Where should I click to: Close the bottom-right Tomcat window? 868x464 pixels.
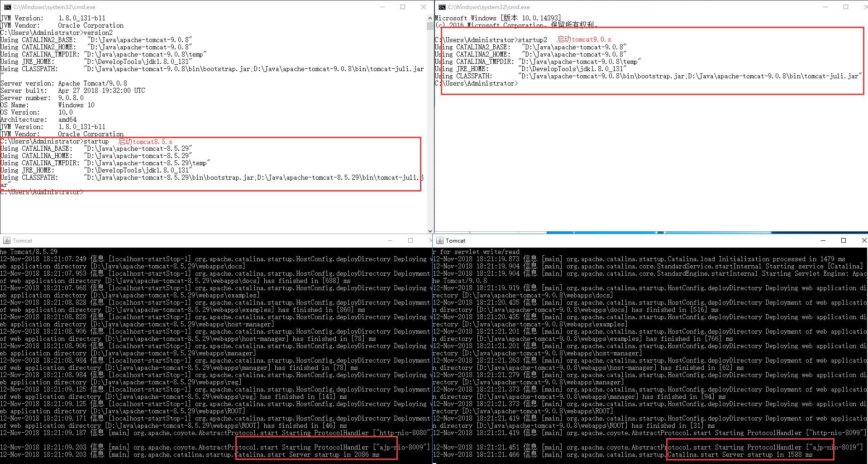pyautogui.click(x=863, y=240)
